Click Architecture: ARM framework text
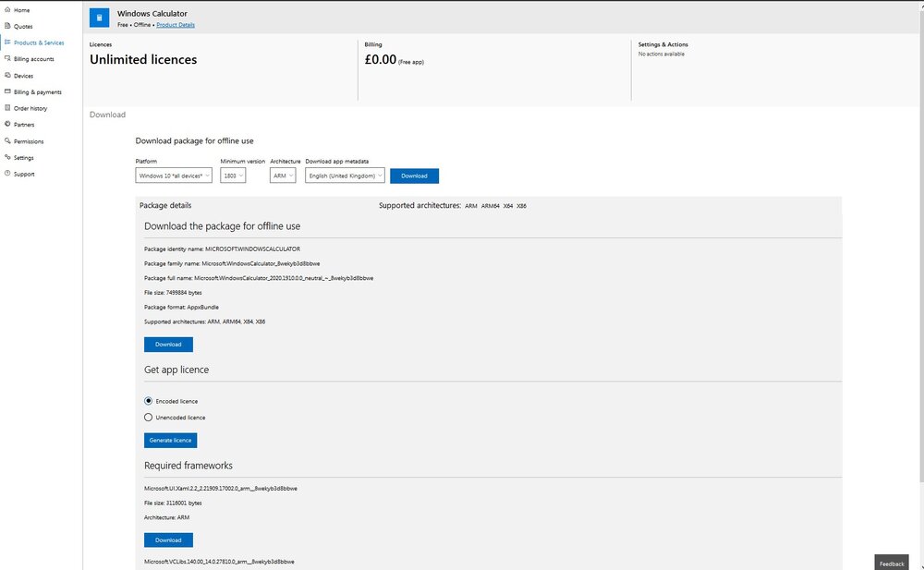 point(166,517)
